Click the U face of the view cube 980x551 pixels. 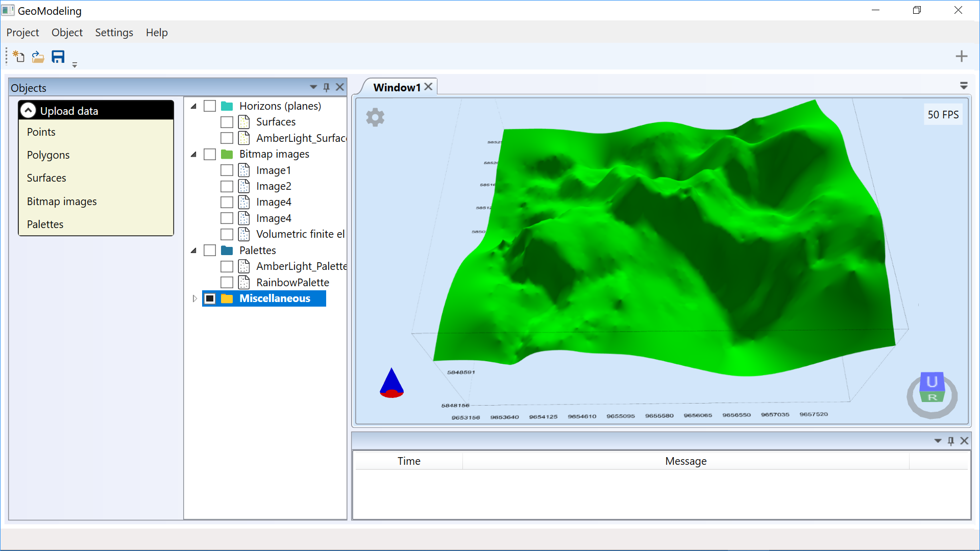coord(932,382)
